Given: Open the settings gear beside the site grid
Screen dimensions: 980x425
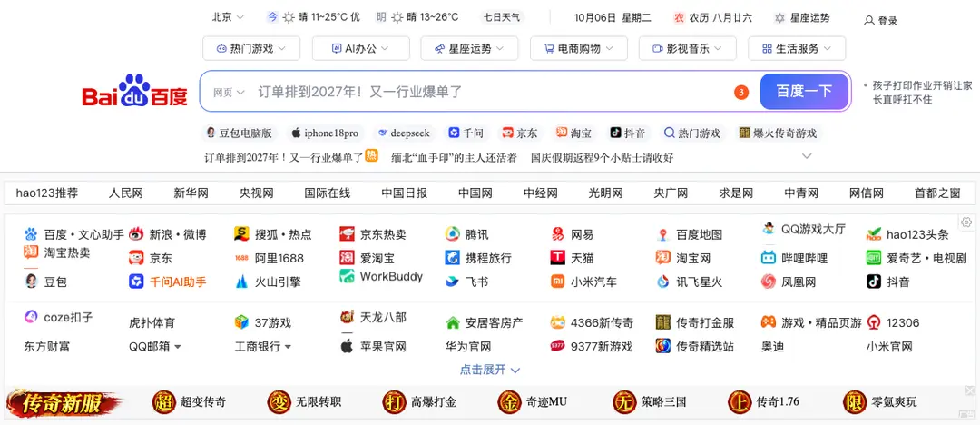Looking at the screenshot, I should (x=966, y=222).
